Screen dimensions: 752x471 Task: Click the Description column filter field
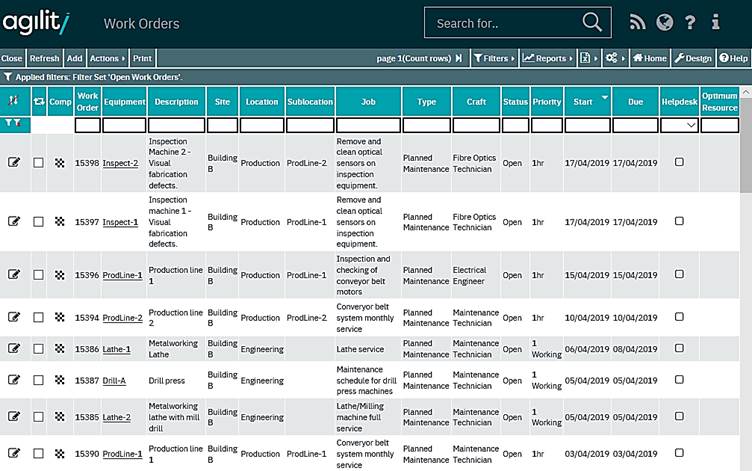[x=176, y=126]
